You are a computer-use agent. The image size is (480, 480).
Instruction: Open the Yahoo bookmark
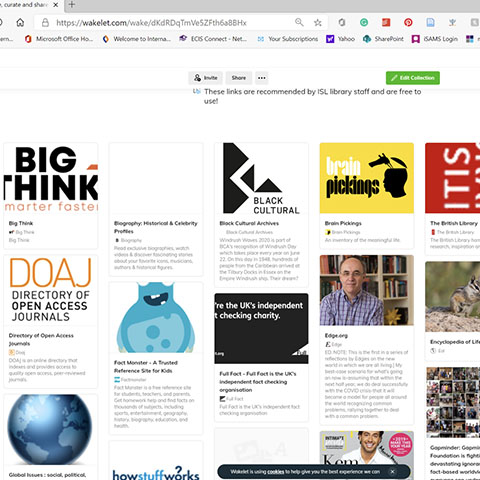pyautogui.click(x=340, y=39)
